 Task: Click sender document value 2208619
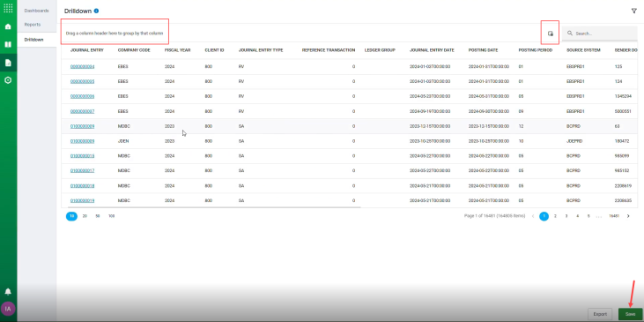coord(623,186)
